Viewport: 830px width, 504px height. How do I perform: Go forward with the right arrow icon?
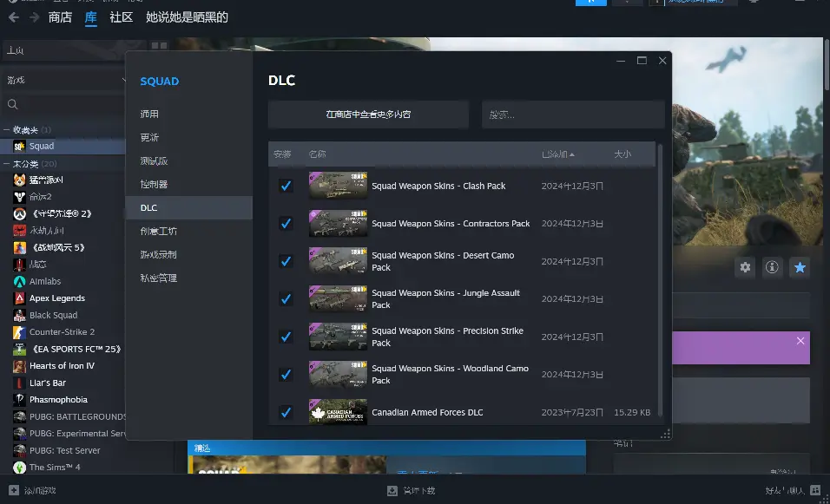pyautogui.click(x=35, y=17)
